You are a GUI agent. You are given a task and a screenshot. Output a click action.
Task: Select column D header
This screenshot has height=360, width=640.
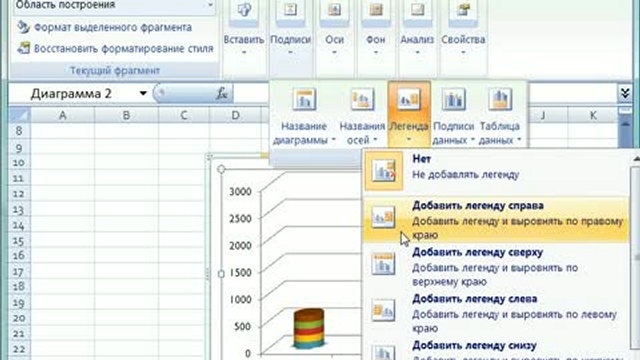[236, 116]
